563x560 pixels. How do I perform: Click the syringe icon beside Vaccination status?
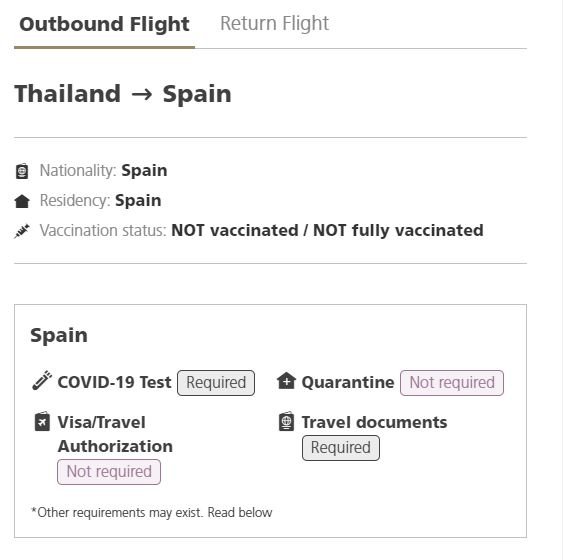point(22,231)
